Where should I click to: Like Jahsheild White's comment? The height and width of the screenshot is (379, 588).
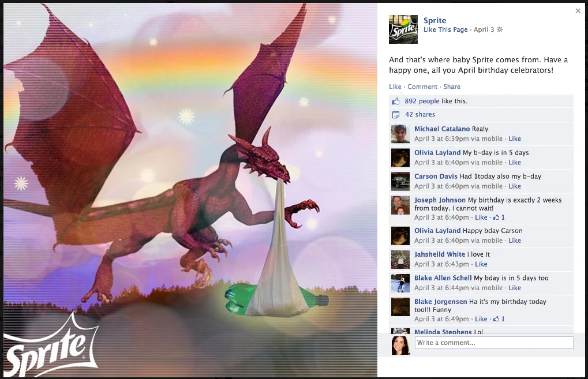coord(481,264)
